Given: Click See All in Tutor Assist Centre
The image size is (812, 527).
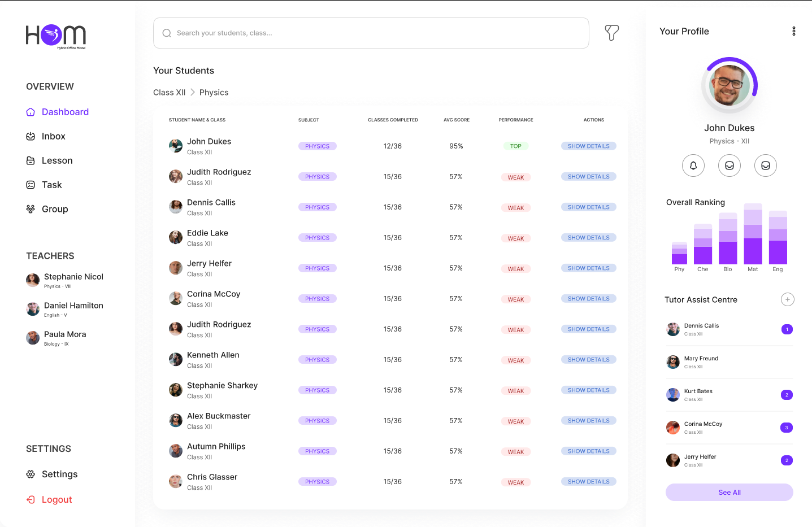Looking at the screenshot, I should pos(729,492).
